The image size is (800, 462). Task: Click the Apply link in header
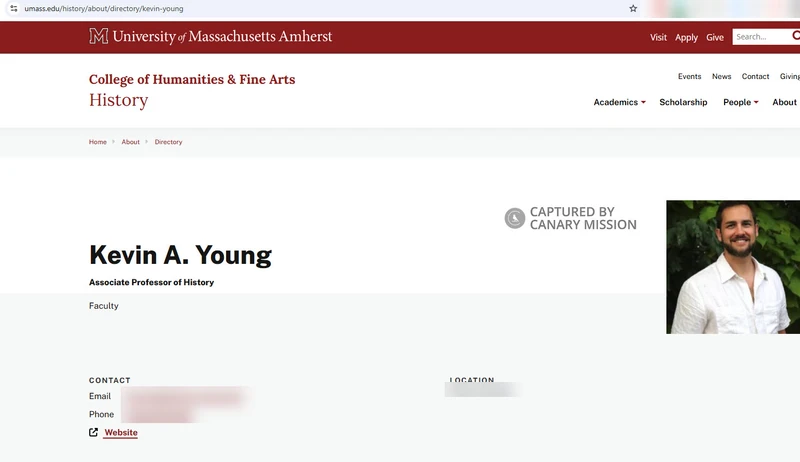pyautogui.click(x=686, y=38)
